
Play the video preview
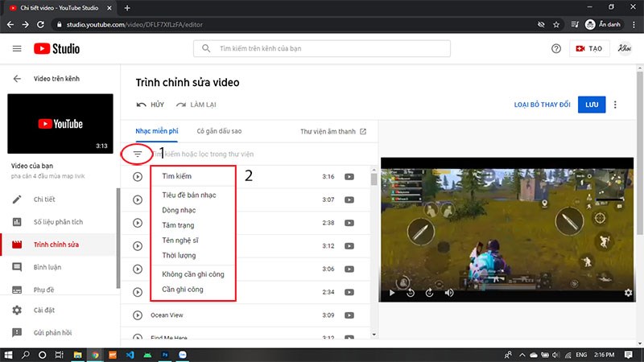(392, 293)
